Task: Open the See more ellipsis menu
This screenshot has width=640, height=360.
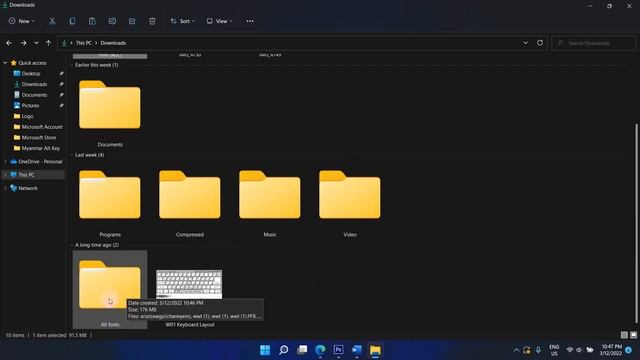Action: coord(250,21)
